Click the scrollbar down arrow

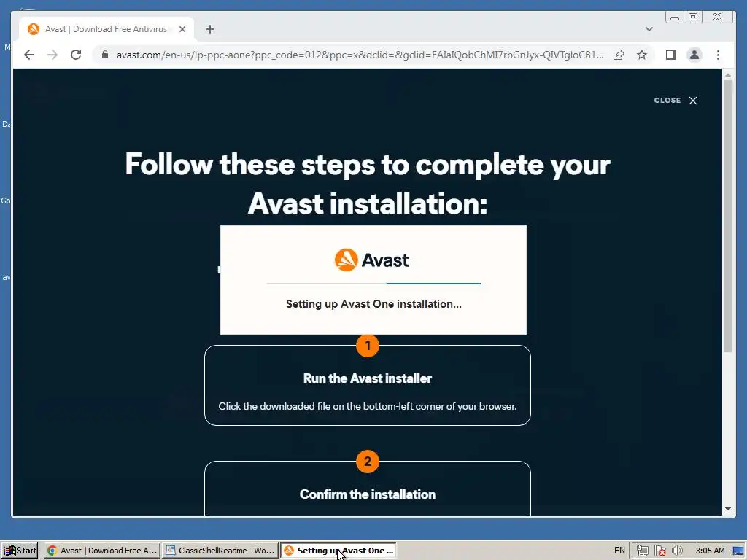(x=727, y=509)
